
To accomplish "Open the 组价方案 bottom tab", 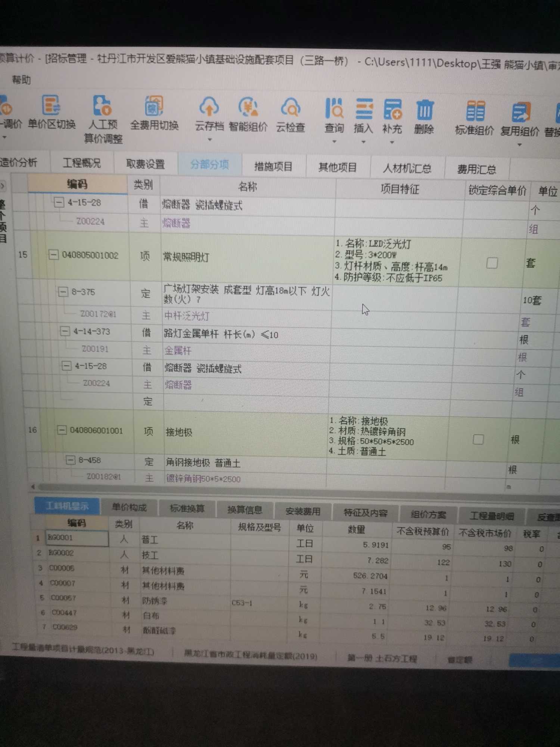I will click(428, 514).
